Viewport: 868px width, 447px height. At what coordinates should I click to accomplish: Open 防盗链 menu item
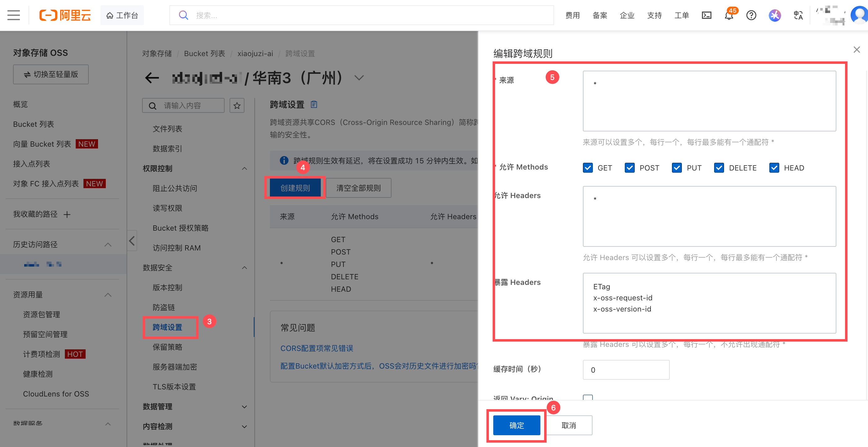click(x=163, y=308)
